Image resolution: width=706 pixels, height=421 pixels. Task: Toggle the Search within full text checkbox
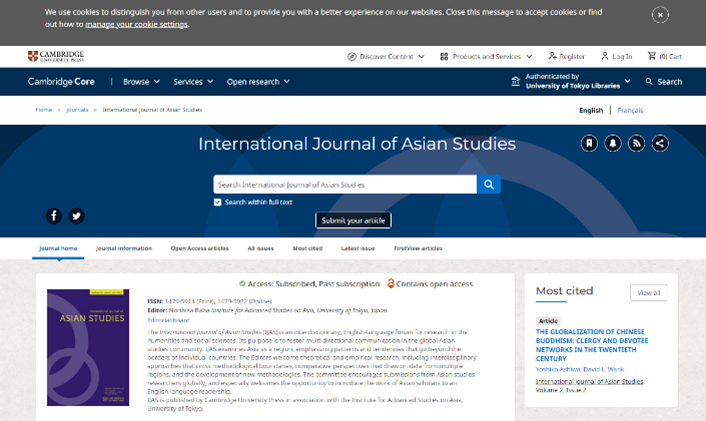point(218,202)
